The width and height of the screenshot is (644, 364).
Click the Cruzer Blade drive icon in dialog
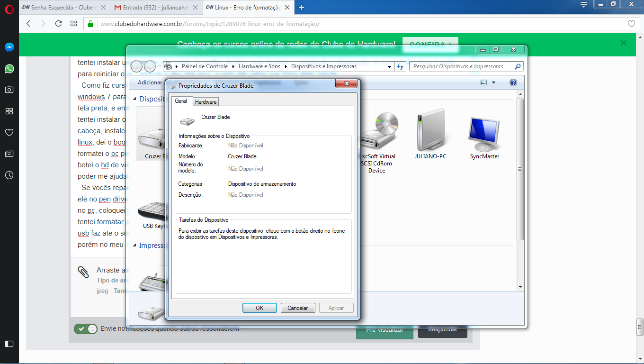click(187, 120)
